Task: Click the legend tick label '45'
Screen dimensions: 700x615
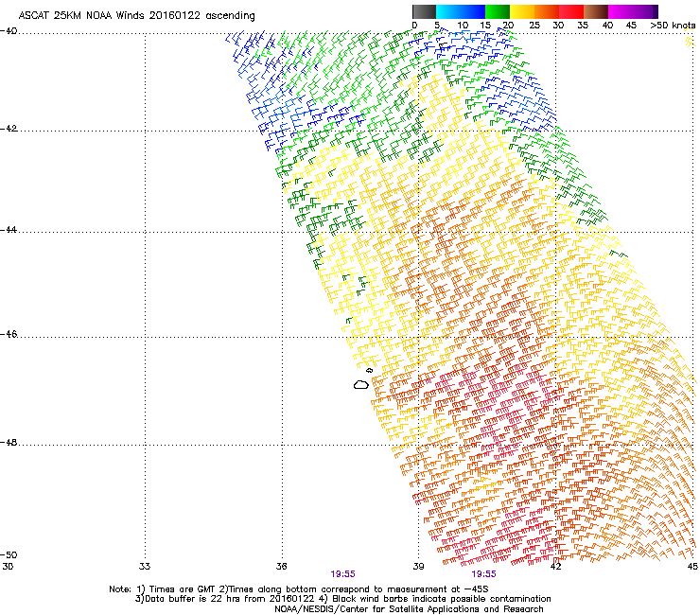Action: click(x=631, y=25)
